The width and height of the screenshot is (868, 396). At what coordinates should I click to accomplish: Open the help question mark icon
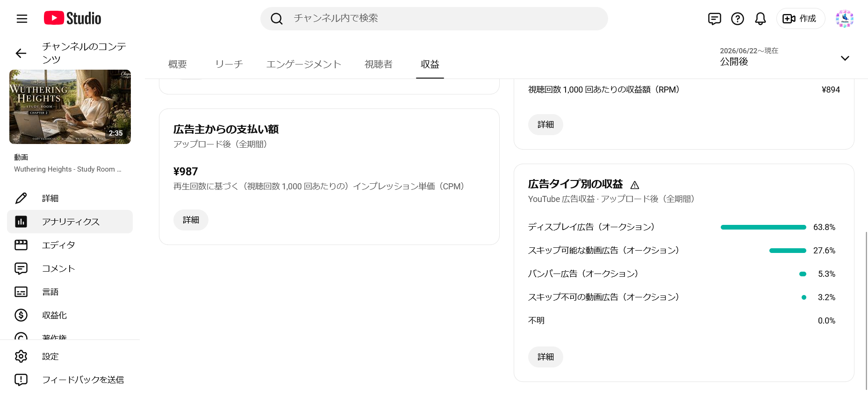pos(738,19)
